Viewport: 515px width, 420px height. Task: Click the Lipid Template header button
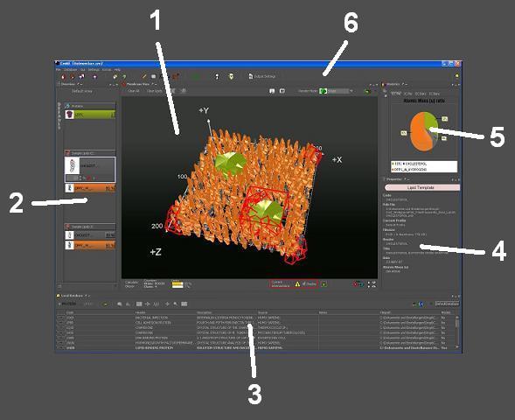[421, 187]
